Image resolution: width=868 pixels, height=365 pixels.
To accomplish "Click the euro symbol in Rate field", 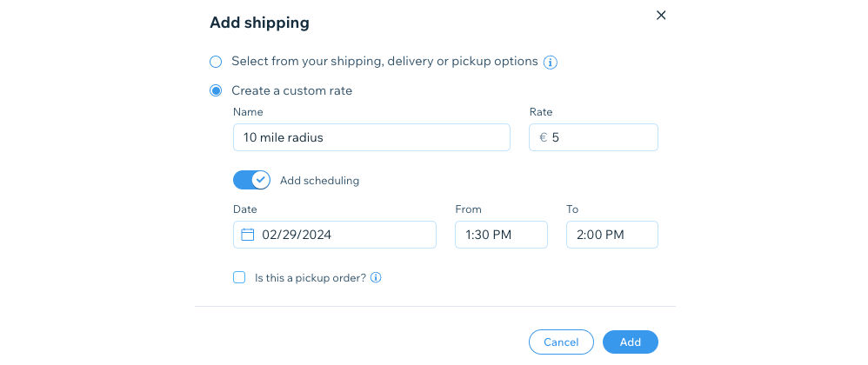I will tap(544, 137).
